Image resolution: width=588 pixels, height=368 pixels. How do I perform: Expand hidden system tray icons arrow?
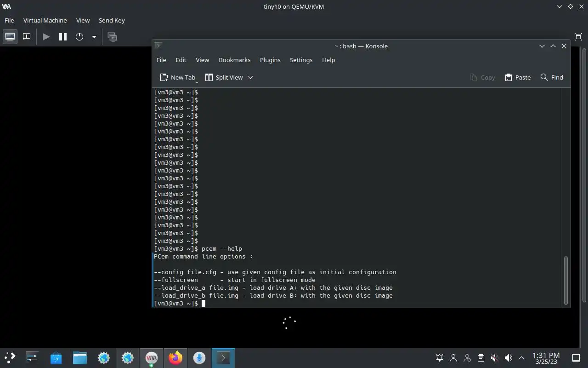(521, 358)
